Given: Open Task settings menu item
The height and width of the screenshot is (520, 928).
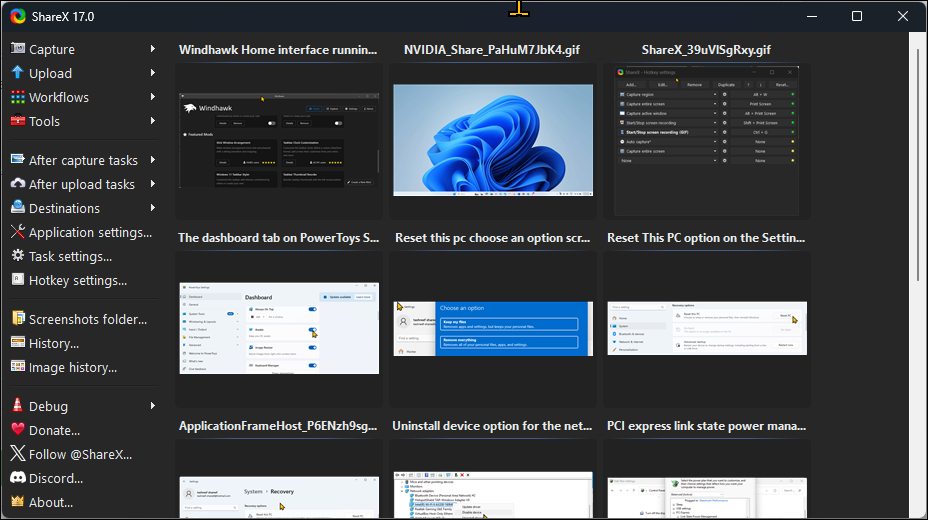Looking at the screenshot, I should 70,256.
